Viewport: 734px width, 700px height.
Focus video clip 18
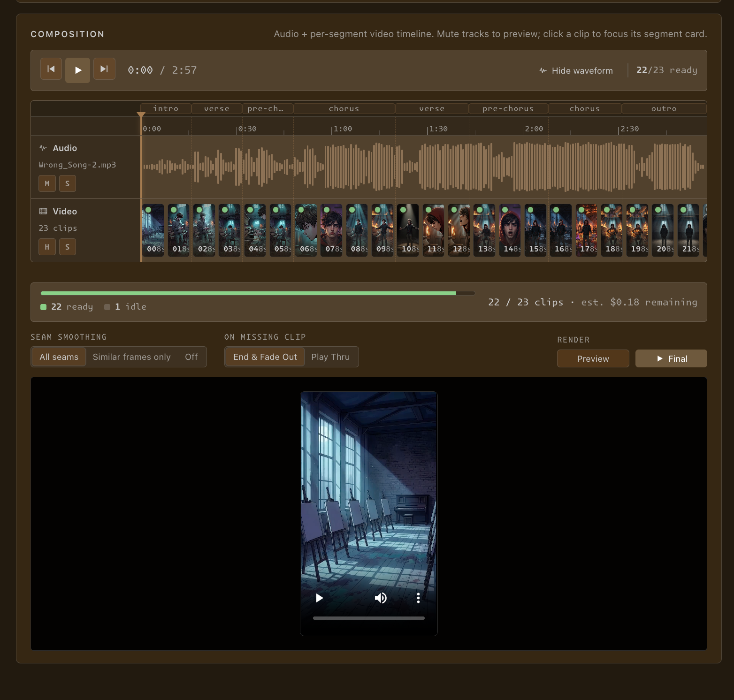point(612,230)
